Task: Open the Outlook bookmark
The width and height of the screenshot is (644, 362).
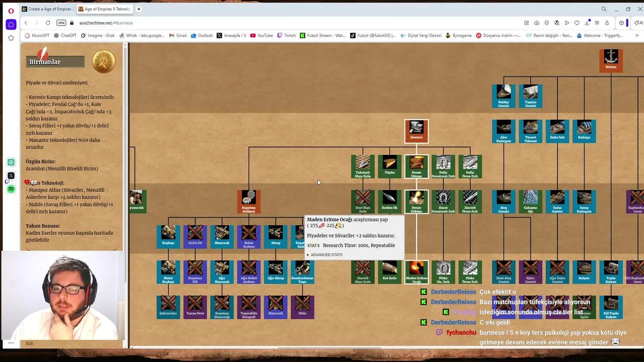Action: (202, 36)
